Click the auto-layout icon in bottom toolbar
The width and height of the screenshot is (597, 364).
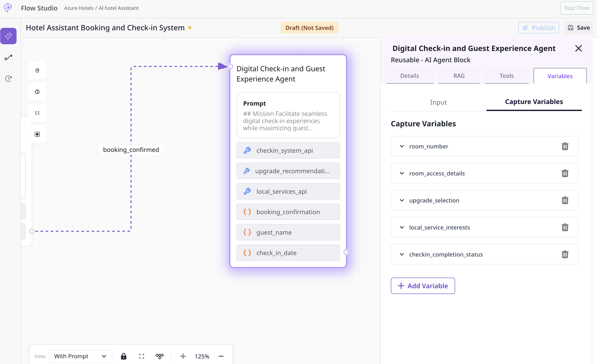point(160,356)
